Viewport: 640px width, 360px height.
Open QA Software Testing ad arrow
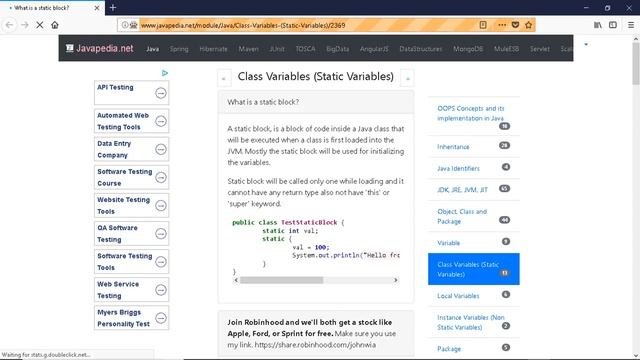(161, 233)
